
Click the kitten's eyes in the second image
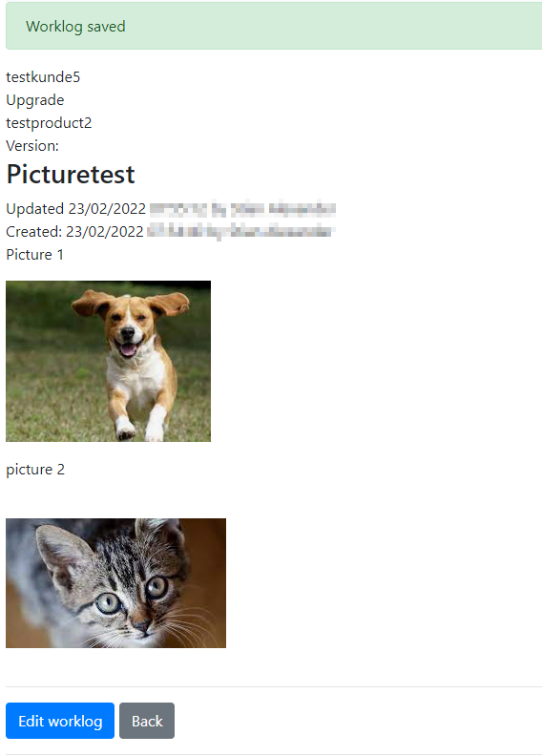click(x=133, y=595)
